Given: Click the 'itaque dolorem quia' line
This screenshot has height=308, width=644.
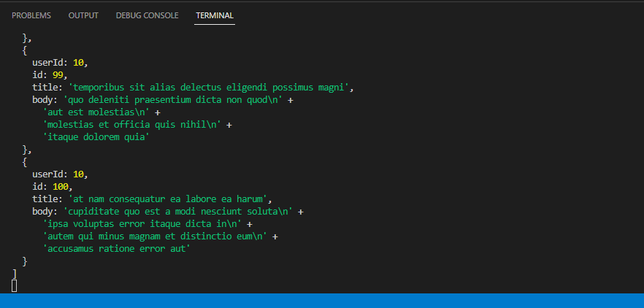Looking at the screenshot, I should point(96,137).
